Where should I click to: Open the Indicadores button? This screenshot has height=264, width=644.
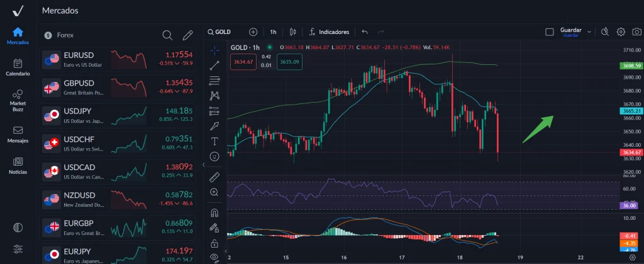coord(329,32)
